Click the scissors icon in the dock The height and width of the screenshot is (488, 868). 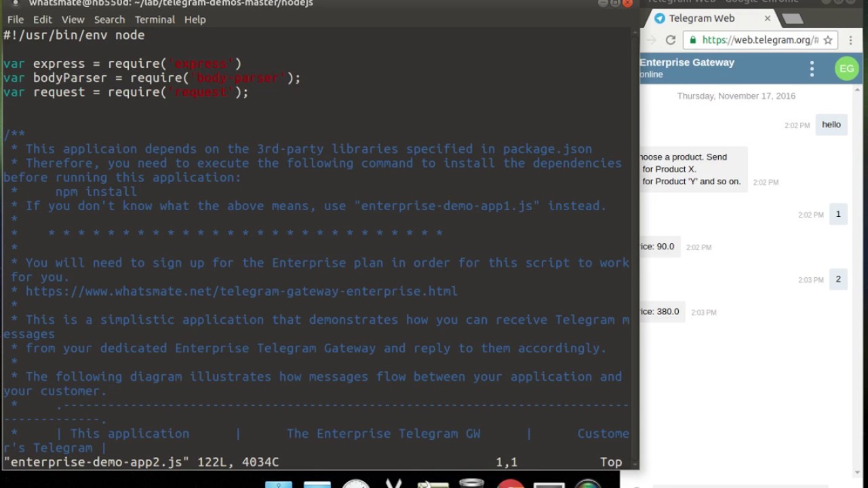tap(393, 483)
